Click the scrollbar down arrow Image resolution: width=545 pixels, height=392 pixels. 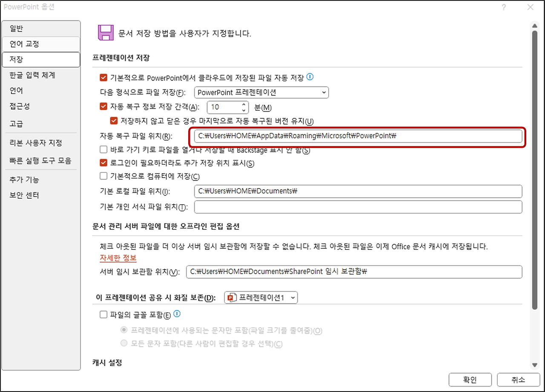[x=534, y=365]
